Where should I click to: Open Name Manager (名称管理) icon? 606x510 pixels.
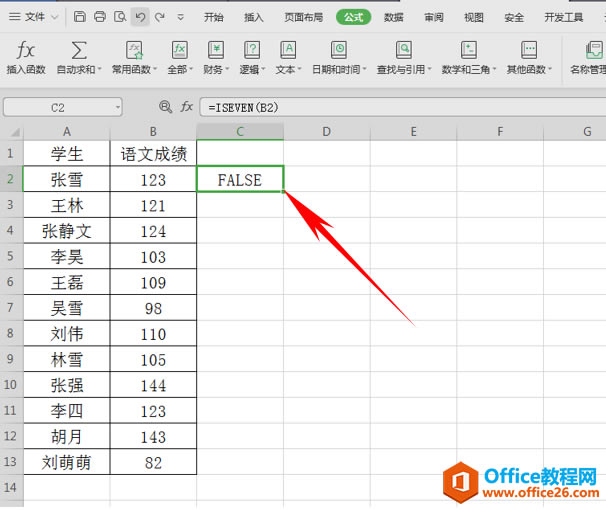(x=589, y=58)
